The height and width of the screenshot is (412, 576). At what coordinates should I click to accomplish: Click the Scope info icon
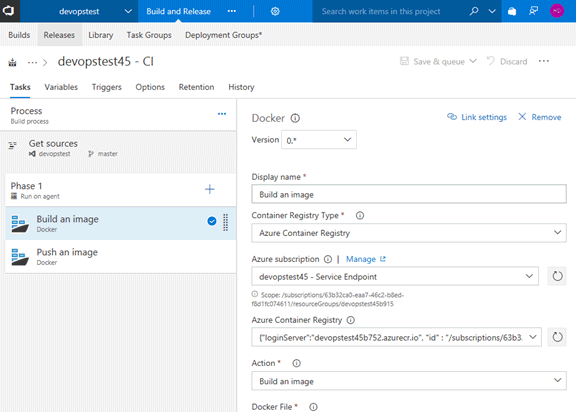point(255,294)
